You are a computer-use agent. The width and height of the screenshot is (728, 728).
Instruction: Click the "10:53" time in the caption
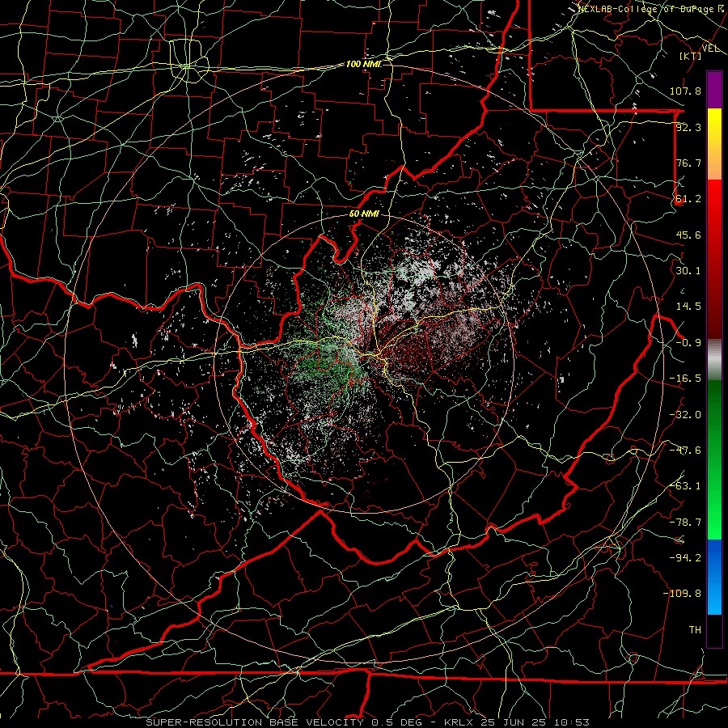pyautogui.click(x=572, y=722)
